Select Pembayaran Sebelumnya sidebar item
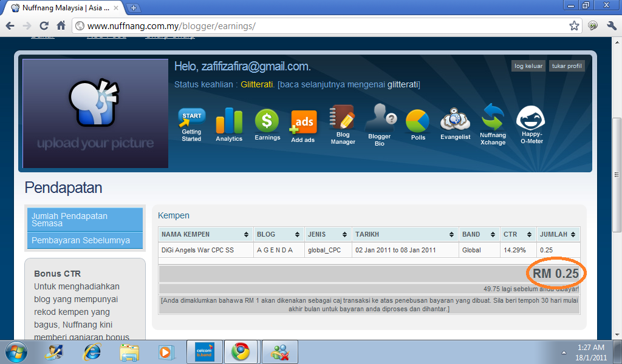Screen dimensions: 622x364 pyautogui.click(x=85, y=240)
